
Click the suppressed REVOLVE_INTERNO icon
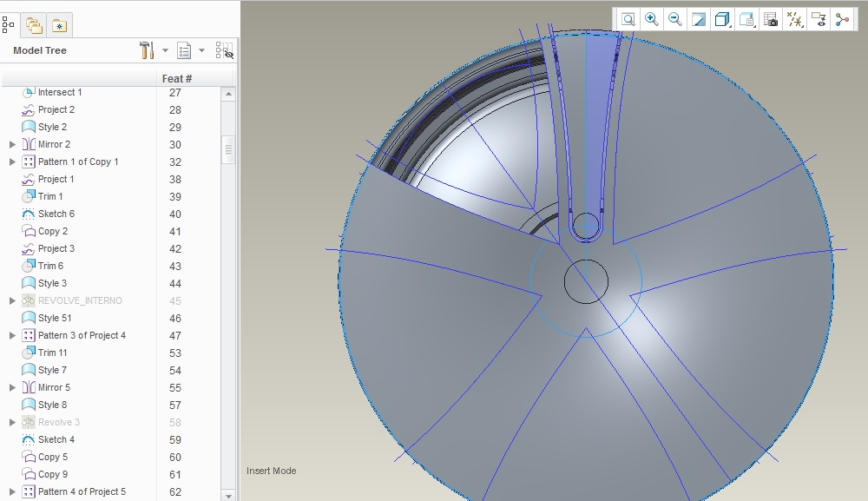[29, 300]
